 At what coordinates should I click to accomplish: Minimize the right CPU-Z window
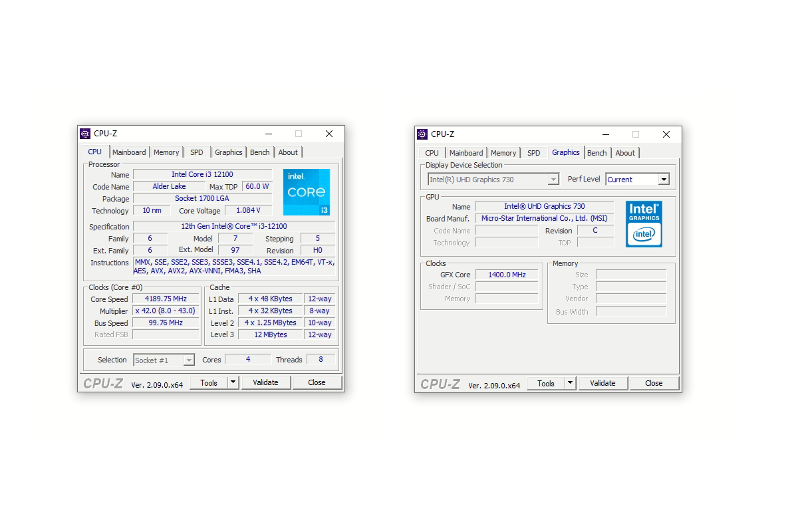605,134
